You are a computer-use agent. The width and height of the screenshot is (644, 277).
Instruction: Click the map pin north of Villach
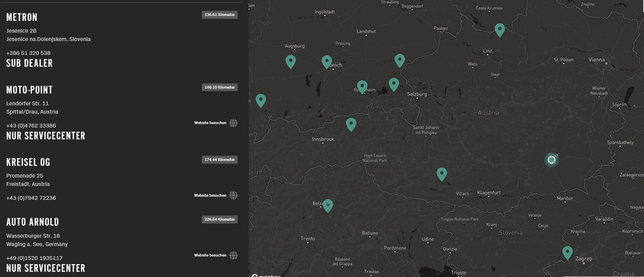coord(441,173)
